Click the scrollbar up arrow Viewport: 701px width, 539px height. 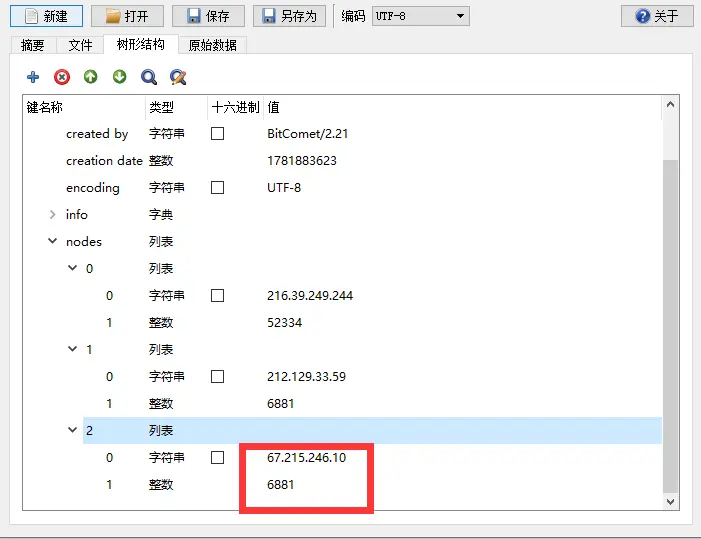point(670,105)
